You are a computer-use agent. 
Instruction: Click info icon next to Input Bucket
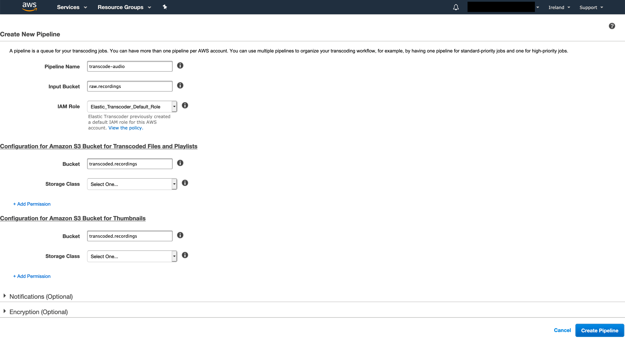(x=180, y=86)
